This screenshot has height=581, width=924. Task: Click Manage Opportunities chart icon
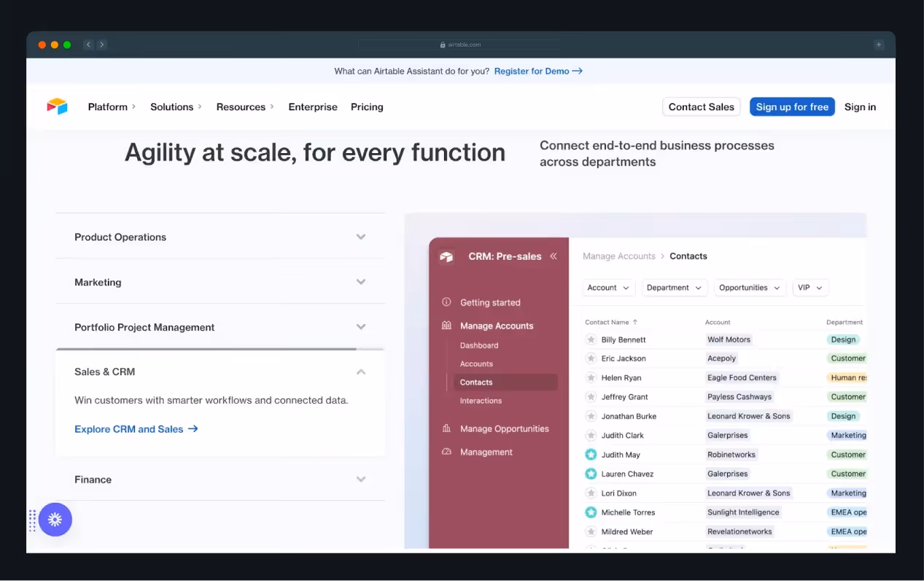(446, 428)
